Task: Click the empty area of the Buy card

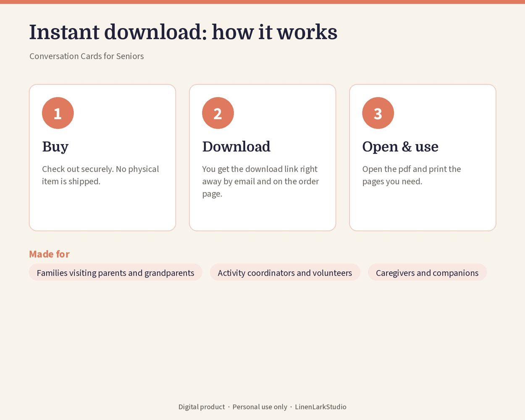Action: point(102,209)
